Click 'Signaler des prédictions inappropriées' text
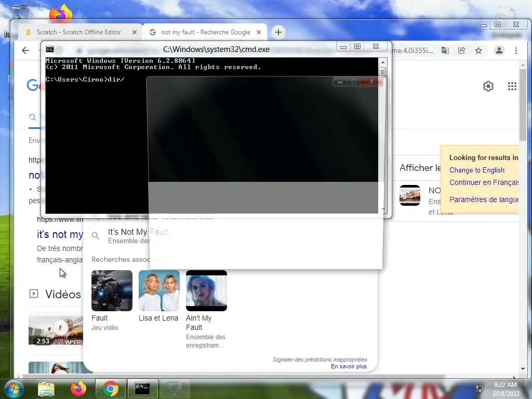 320,360
